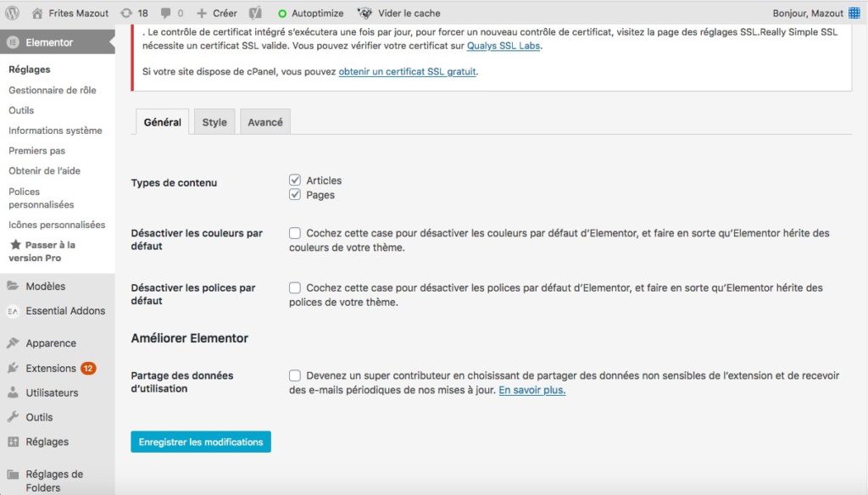Expand the Créer new content menu
Image resolution: width=868 pixels, height=495 pixels.
click(217, 14)
